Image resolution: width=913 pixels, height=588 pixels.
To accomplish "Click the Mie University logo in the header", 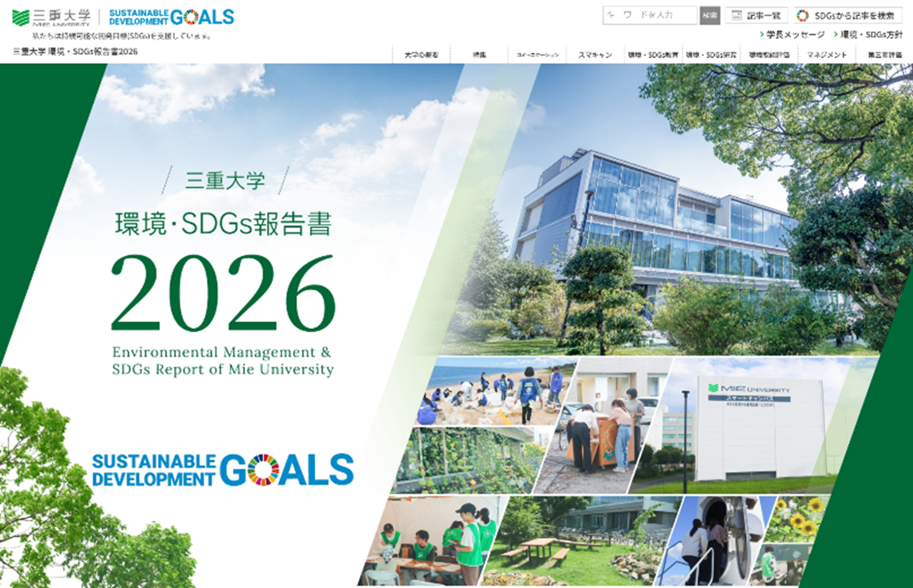I will pos(51,17).
